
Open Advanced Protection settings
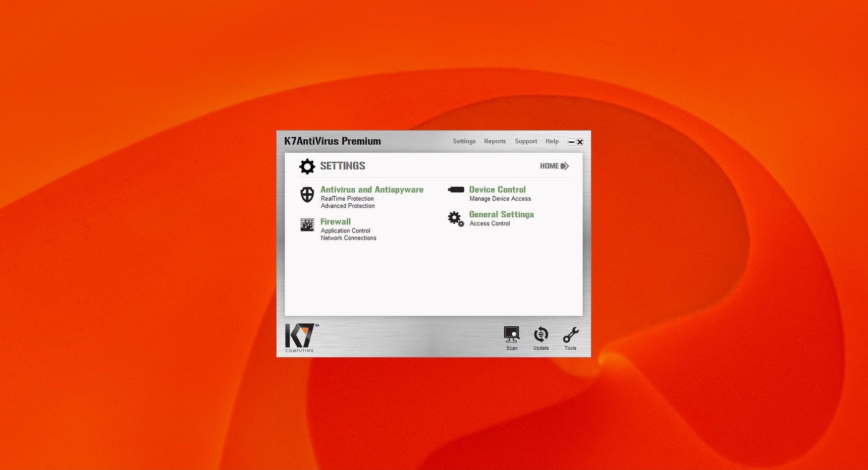[x=348, y=206]
